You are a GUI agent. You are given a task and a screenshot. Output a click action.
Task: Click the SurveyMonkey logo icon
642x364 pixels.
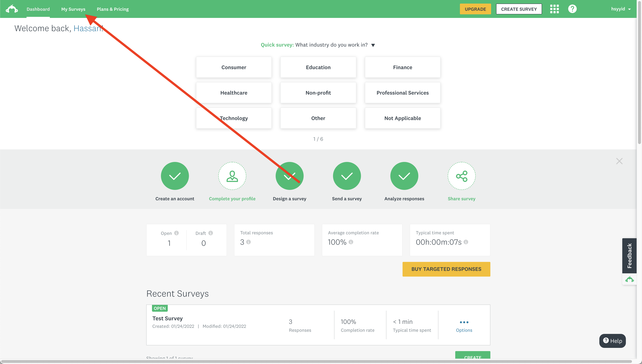(x=12, y=9)
